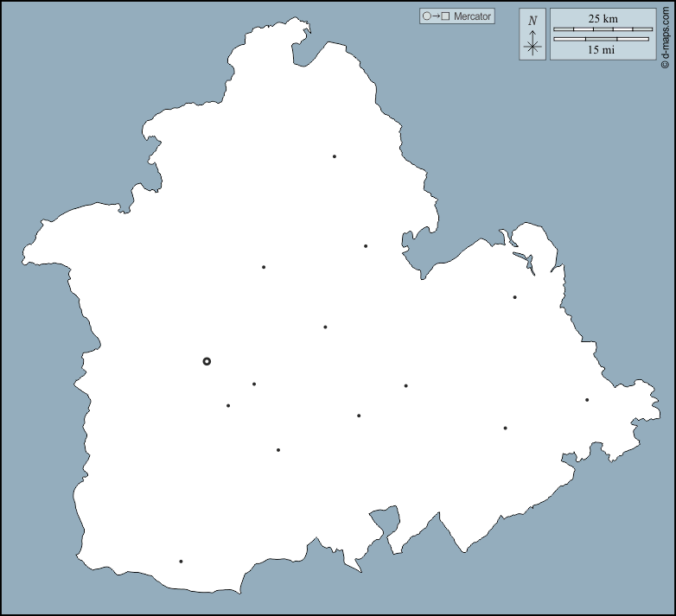676x616 pixels.
Task: Select the southernmost city dot near the coast
Action: (181, 562)
